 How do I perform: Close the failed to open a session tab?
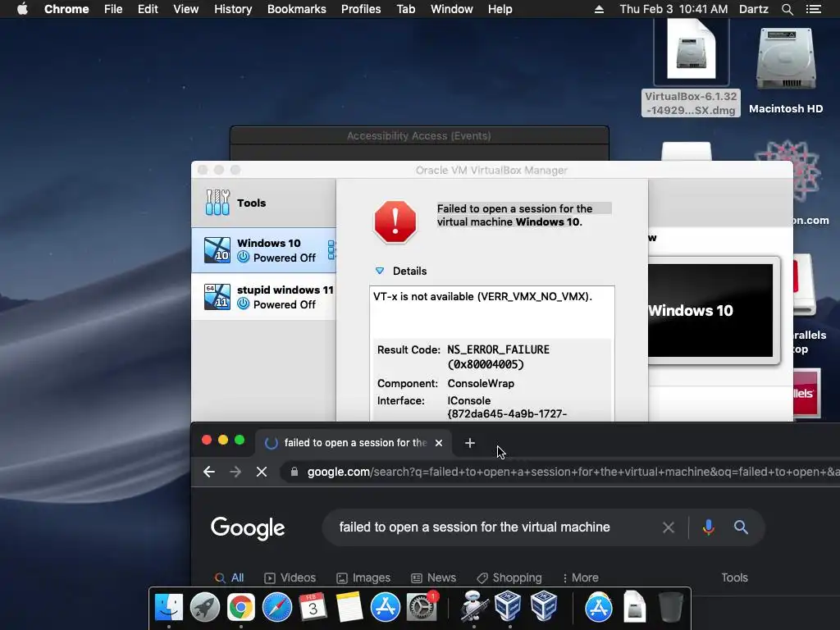(x=439, y=443)
